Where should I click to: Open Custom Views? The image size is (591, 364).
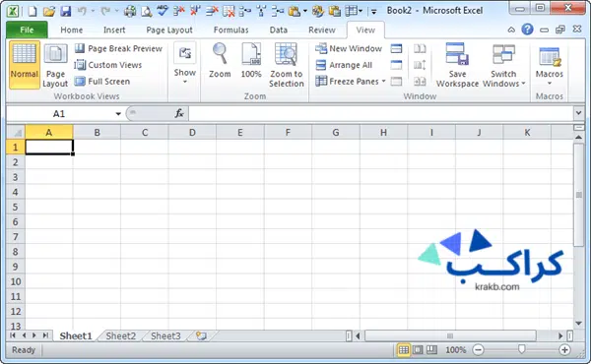click(x=107, y=65)
